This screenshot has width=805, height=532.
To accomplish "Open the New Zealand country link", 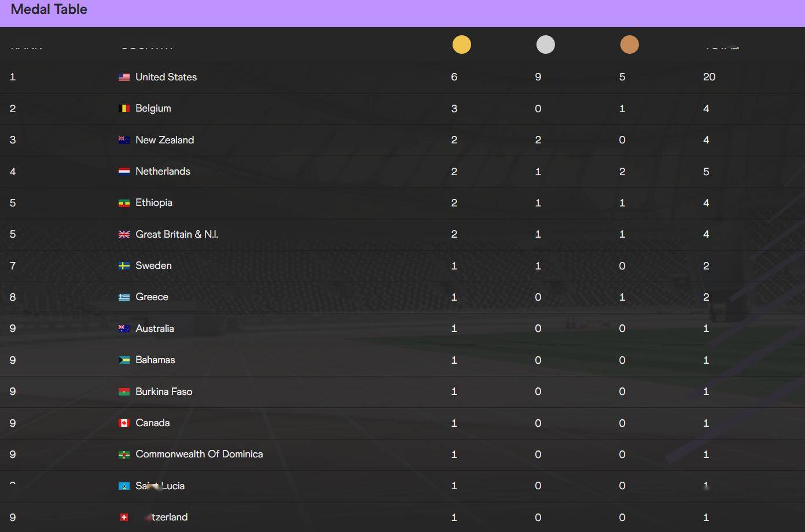I will (x=164, y=140).
